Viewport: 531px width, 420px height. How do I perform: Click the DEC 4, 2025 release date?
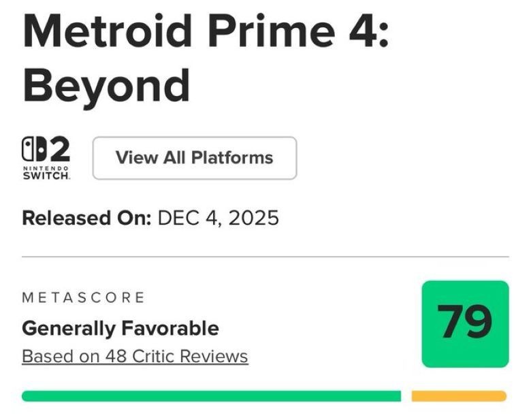pos(218,218)
